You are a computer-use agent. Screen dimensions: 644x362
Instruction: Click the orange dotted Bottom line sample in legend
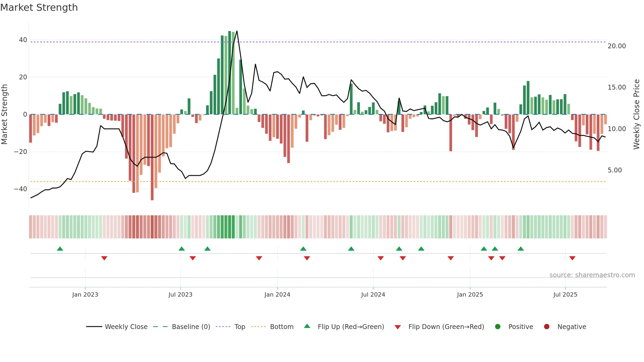pyautogui.click(x=259, y=327)
